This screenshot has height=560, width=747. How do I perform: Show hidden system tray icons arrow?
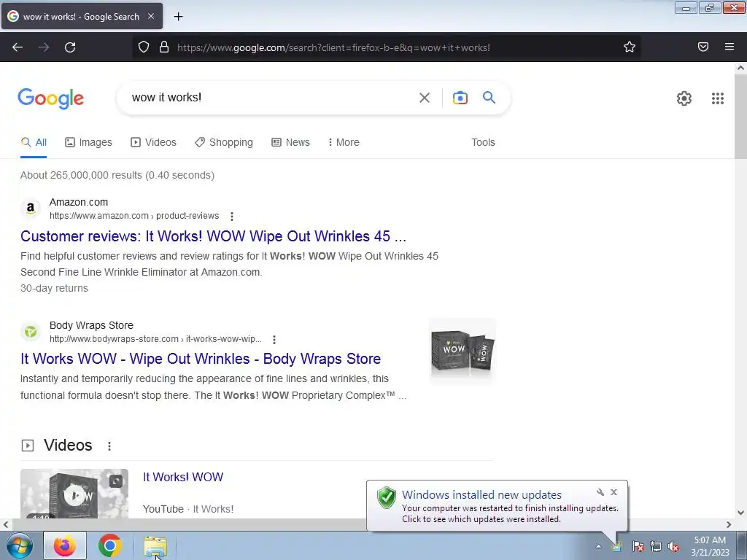tap(598, 546)
